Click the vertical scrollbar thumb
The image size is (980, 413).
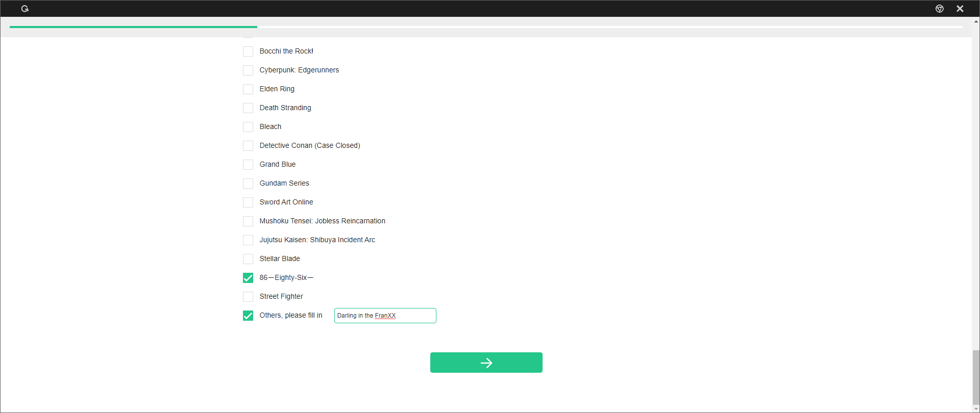tap(976, 377)
